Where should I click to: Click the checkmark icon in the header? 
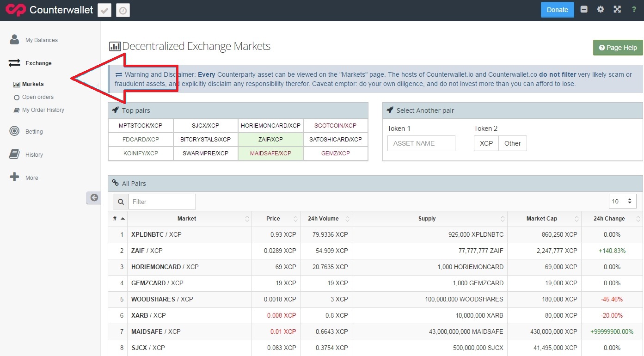[104, 10]
